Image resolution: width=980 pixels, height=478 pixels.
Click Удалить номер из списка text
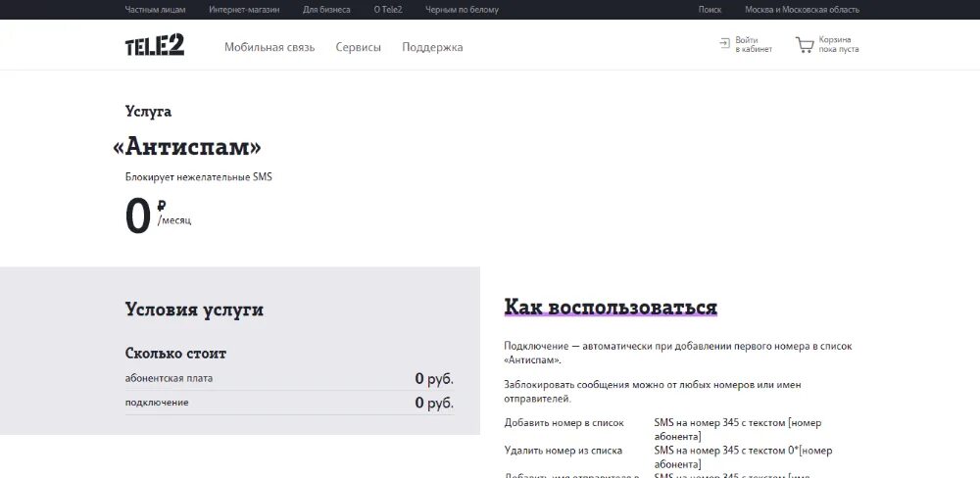(563, 451)
